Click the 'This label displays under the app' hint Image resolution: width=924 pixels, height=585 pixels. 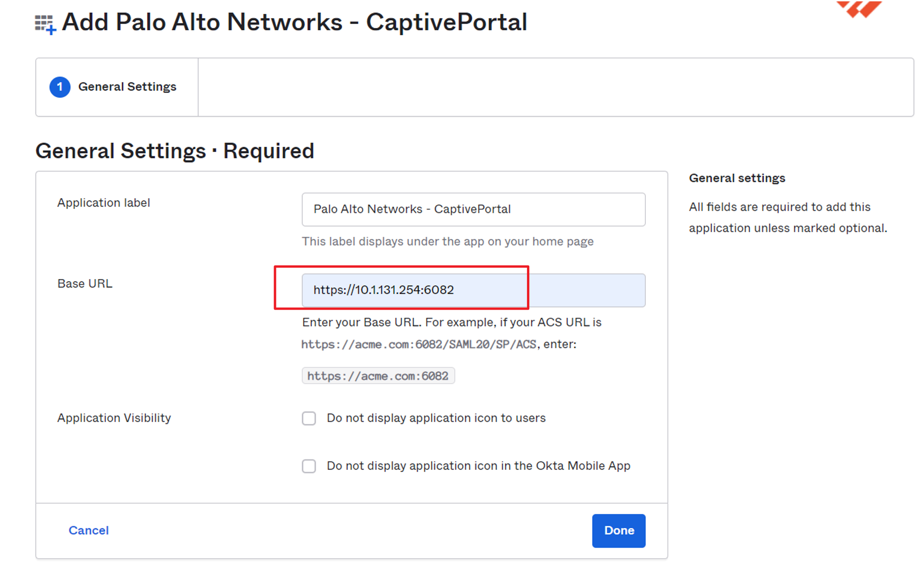[447, 242]
